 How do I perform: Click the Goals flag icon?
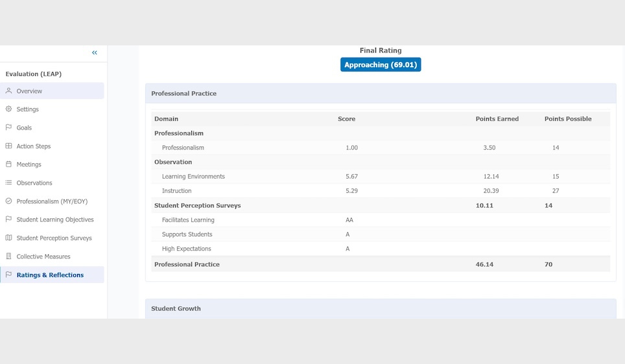9,128
